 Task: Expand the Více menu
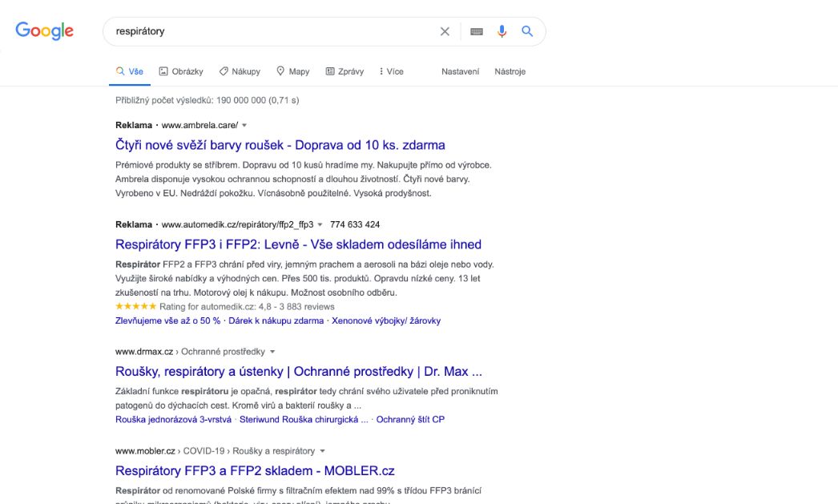(x=391, y=71)
